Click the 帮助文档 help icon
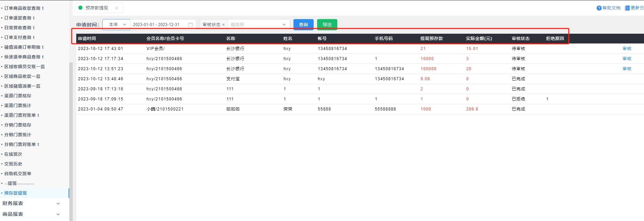Screen dimensions: 644x221 [x=599, y=8]
